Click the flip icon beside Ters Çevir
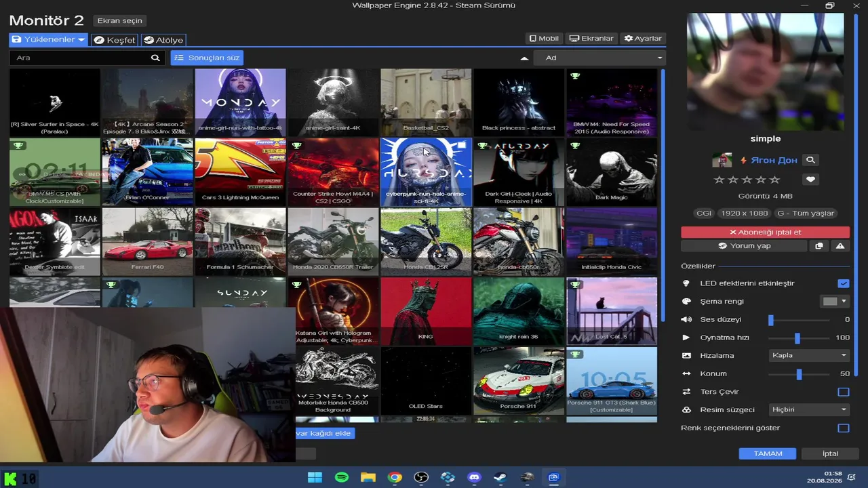The image size is (868, 488). point(686,392)
